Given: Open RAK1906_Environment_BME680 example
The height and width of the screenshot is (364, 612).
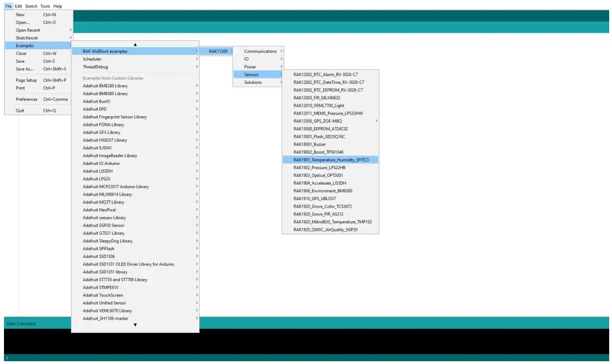Looking at the screenshot, I should (x=330, y=191).
